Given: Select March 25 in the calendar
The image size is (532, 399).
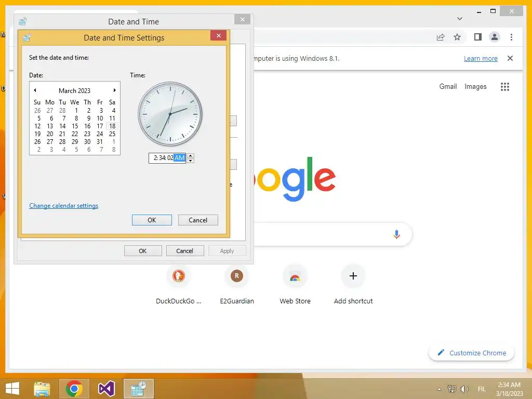Looking at the screenshot, I should (x=112, y=134).
